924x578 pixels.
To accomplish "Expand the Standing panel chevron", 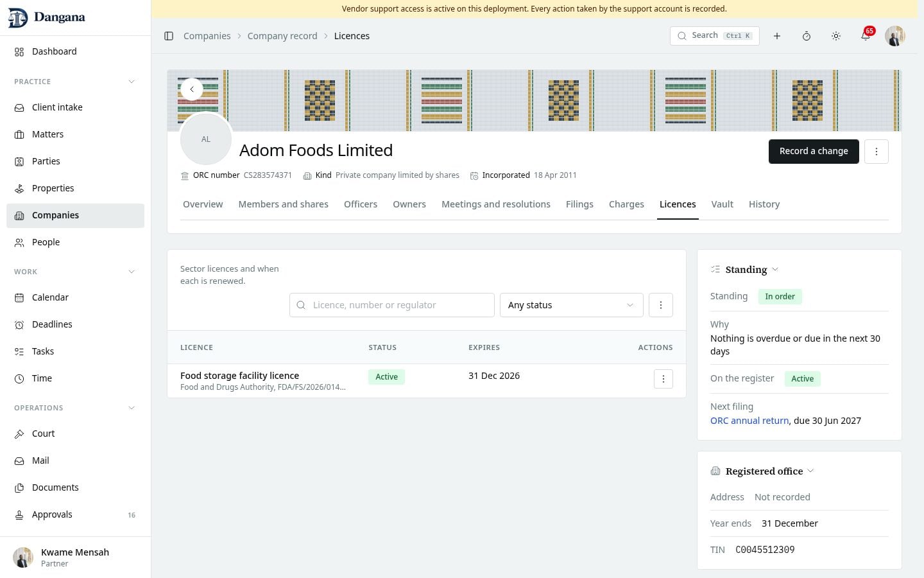I will pyautogui.click(x=775, y=270).
